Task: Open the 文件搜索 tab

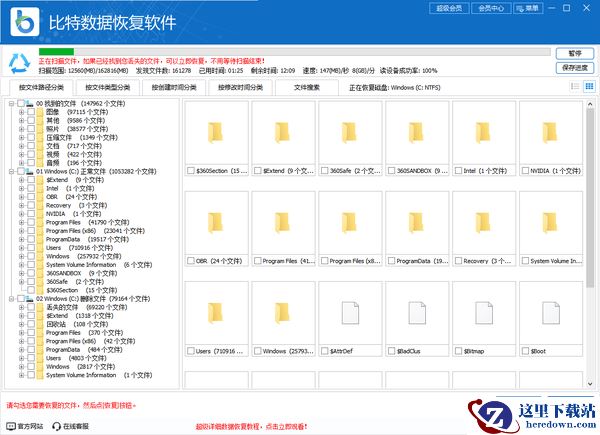Action: click(x=307, y=88)
